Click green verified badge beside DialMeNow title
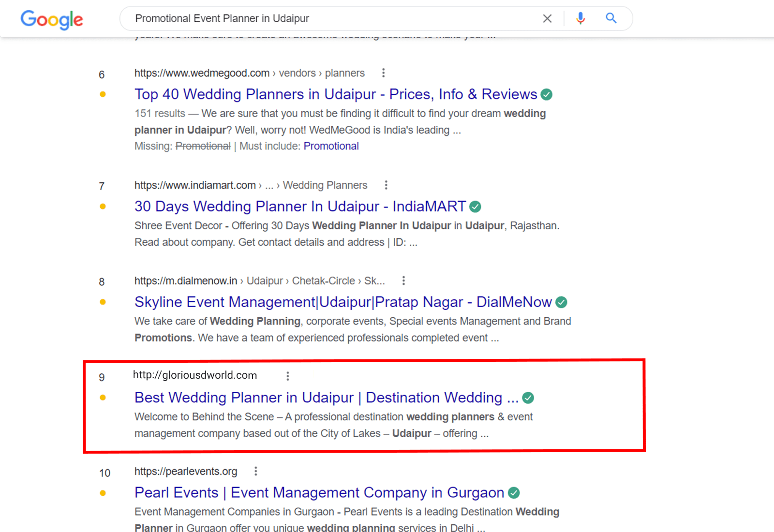Image resolution: width=774 pixels, height=532 pixels. tap(561, 302)
